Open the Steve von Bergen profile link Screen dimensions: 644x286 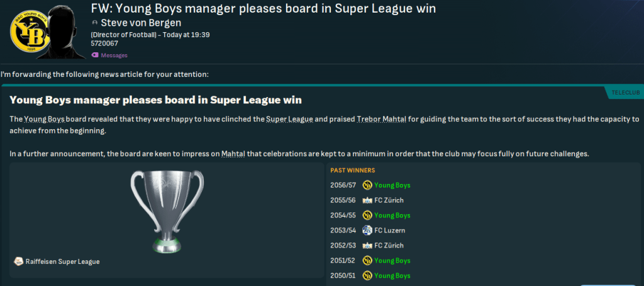pyautogui.click(x=137, y=23)
